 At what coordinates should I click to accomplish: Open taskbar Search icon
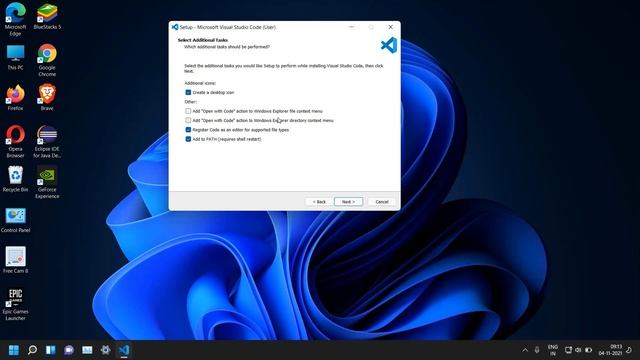[32, 350]
